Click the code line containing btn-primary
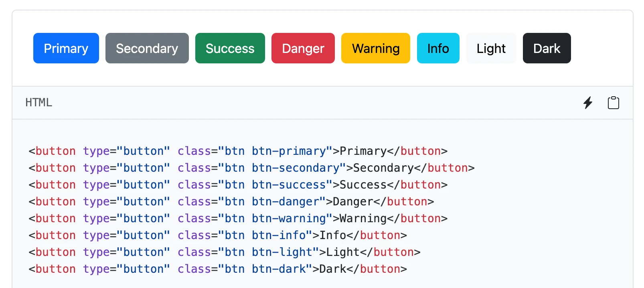Image resolution: width=644 pixels, height=288 pixels. pyautogui.click(x=238, y=151)
